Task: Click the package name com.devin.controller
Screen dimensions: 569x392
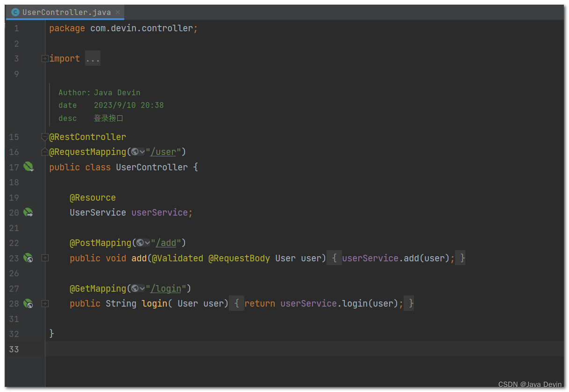Action: (x=142, y=28)
